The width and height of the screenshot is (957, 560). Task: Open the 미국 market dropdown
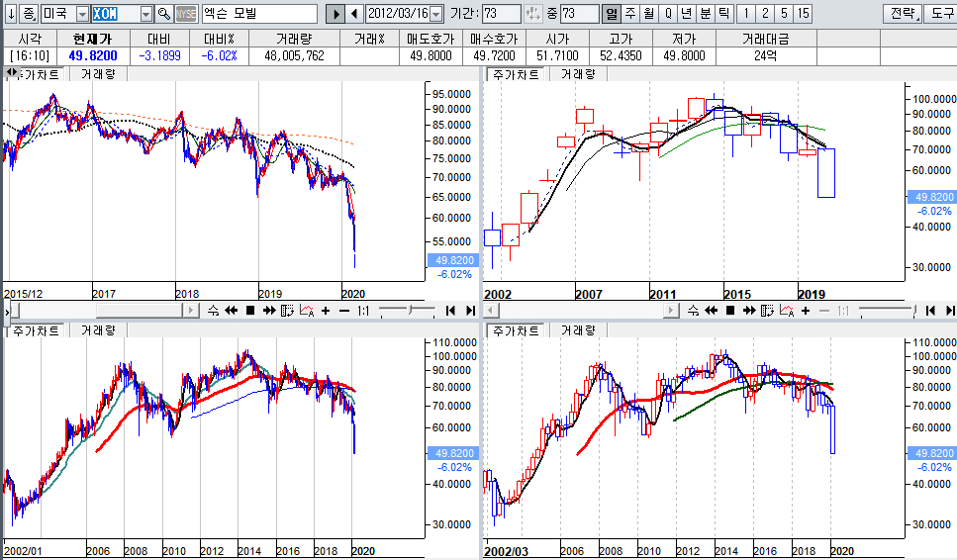point(82,14)
